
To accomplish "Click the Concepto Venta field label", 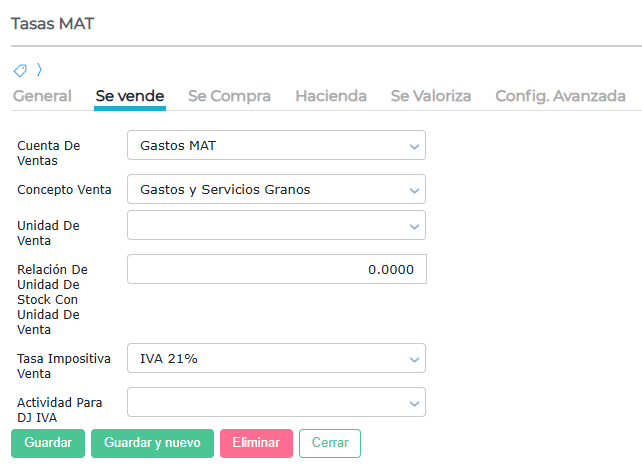I will point(65,190).
